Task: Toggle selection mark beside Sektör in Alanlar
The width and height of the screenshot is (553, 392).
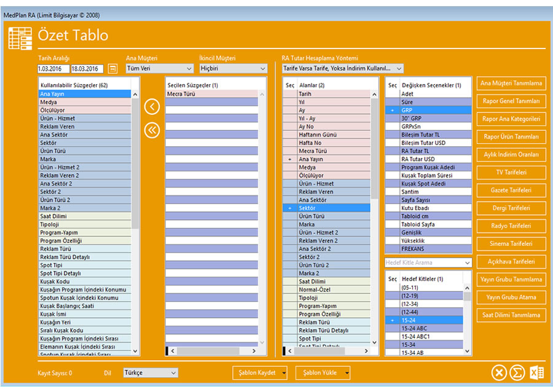Action: coord(289,208)
